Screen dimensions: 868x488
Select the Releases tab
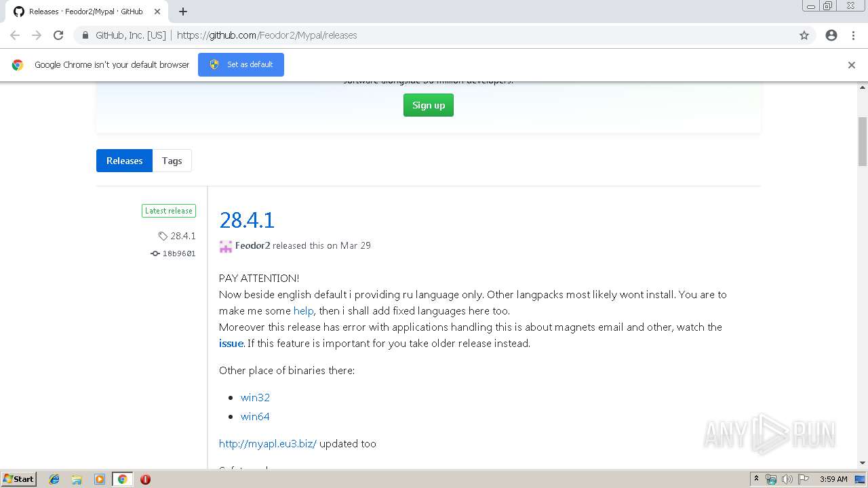click(x=124, y=161)
